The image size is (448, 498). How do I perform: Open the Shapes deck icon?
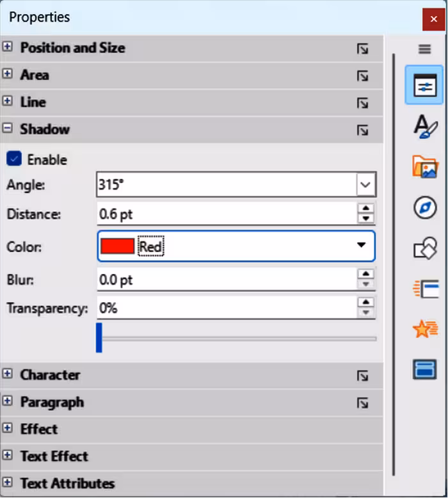pyautogui.click(x=425, y=248)
